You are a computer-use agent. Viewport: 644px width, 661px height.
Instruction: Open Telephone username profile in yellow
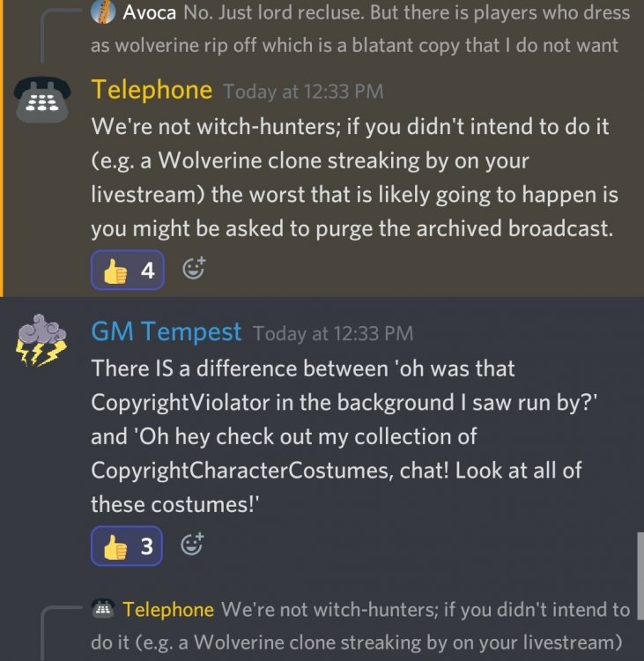point(152,90)
